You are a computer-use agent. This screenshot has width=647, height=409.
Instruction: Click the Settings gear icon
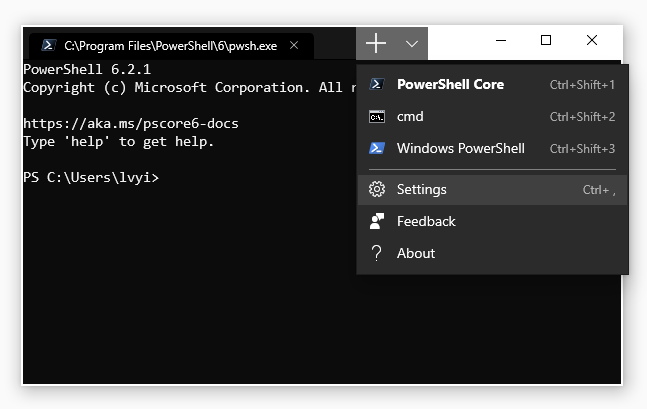(377, 190)
